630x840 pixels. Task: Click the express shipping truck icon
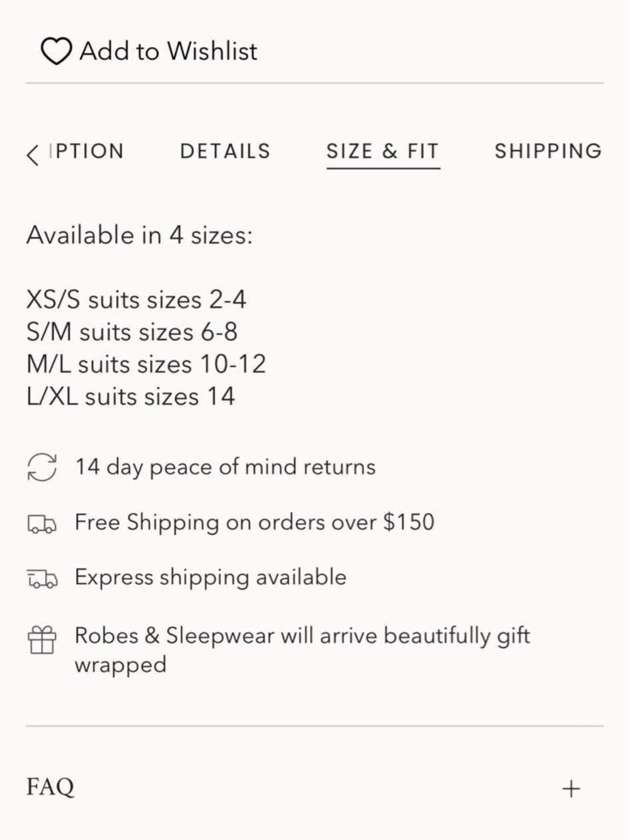pyautogui.click(x=42, y=578)
